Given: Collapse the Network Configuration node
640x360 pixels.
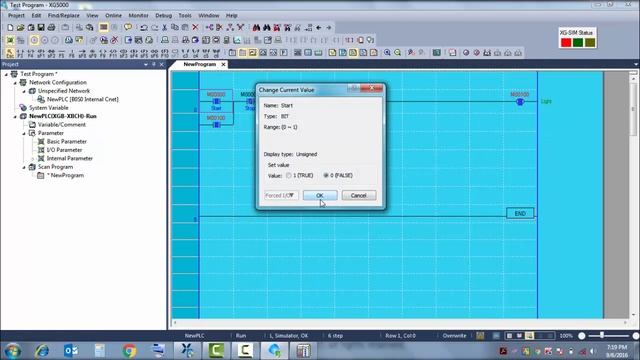Looking at the screenshot, I should coord(15,83).
